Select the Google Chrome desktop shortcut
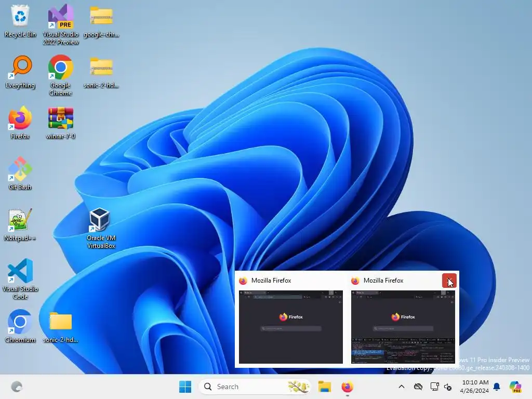Image resolution: width=532 pixels, height=399 pixels. pos(61,75)
